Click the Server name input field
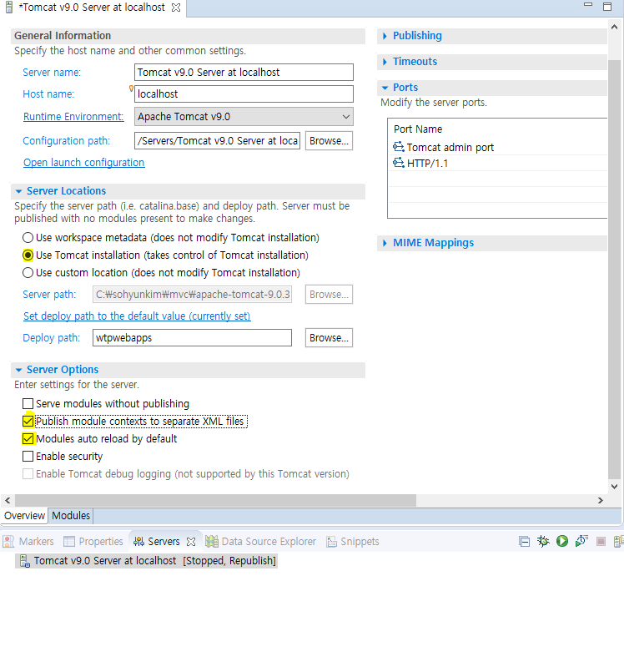This screenshot has width=624, height=672. (x=244, y=72)
